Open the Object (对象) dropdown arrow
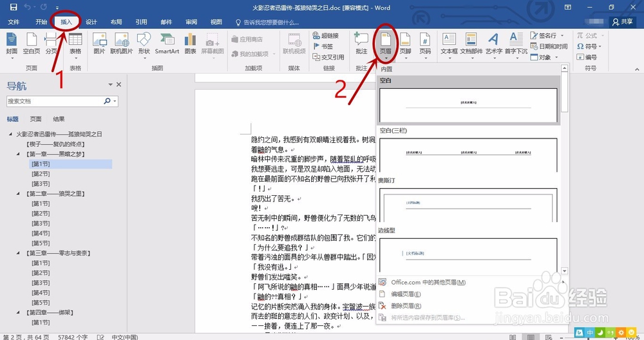This screenshot has height=340, width=644. pos(556,57)
